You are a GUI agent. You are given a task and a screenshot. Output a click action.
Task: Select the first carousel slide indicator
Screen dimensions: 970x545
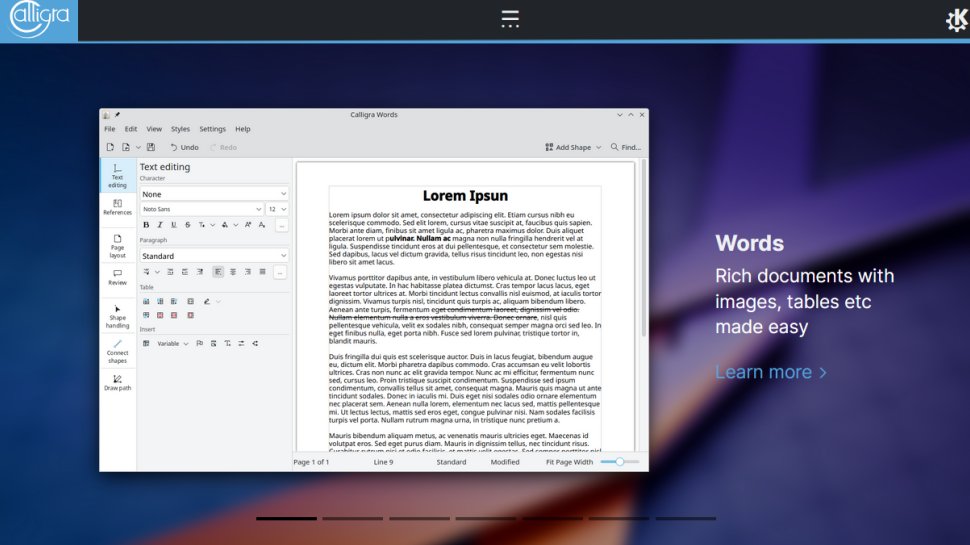tap(286, 518)
